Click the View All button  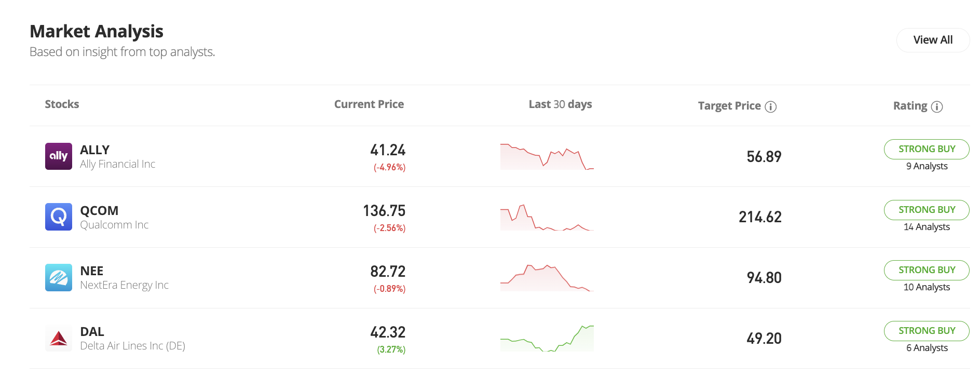point(933,39)
